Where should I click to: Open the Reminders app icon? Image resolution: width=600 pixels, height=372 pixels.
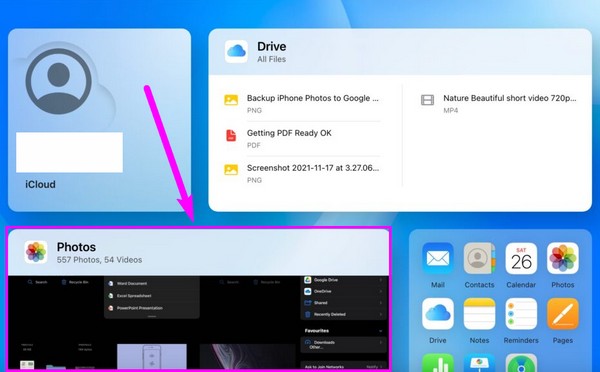click(521, 314)
